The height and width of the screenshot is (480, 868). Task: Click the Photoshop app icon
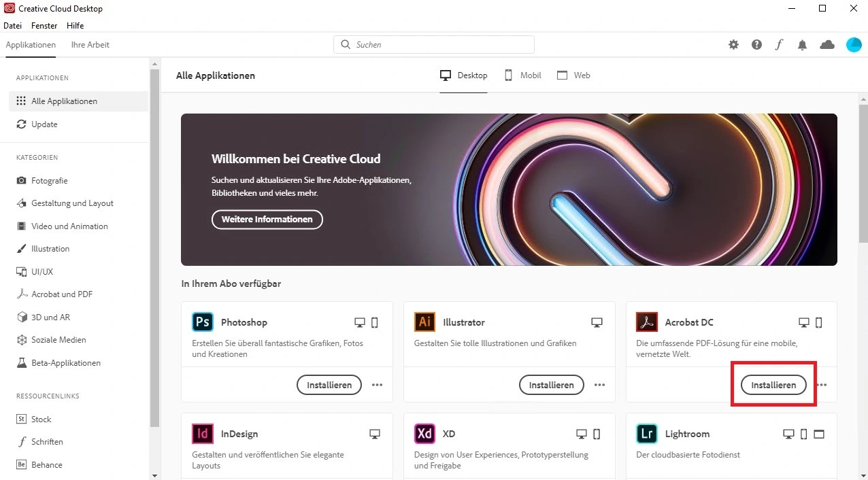click(x=203, y=322)
